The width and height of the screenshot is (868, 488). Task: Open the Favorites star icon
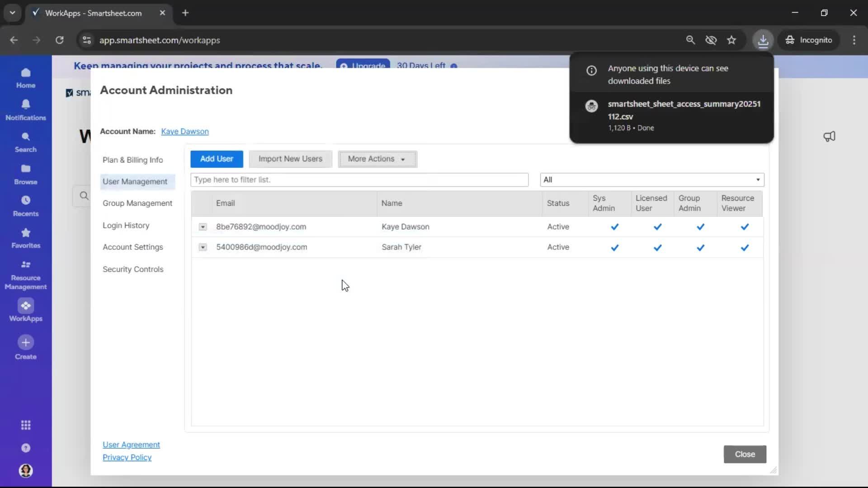[26, 233]
